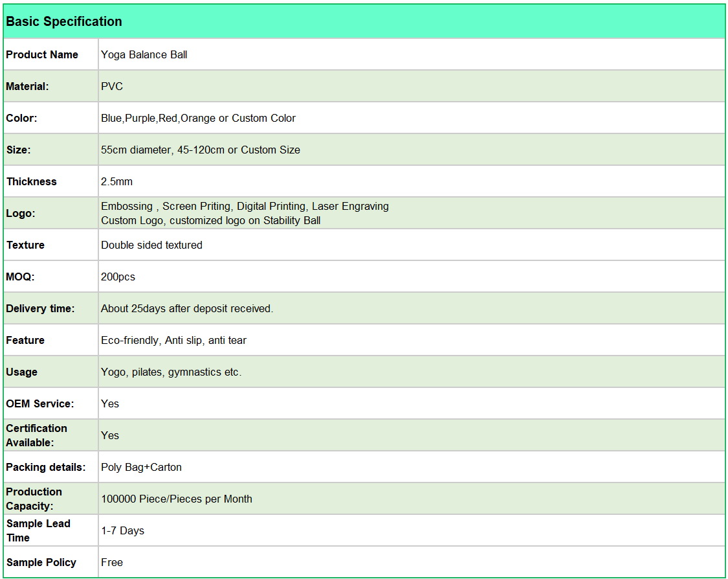Click the 'Yes' value for OEM Service

click(x=110, y=404)
